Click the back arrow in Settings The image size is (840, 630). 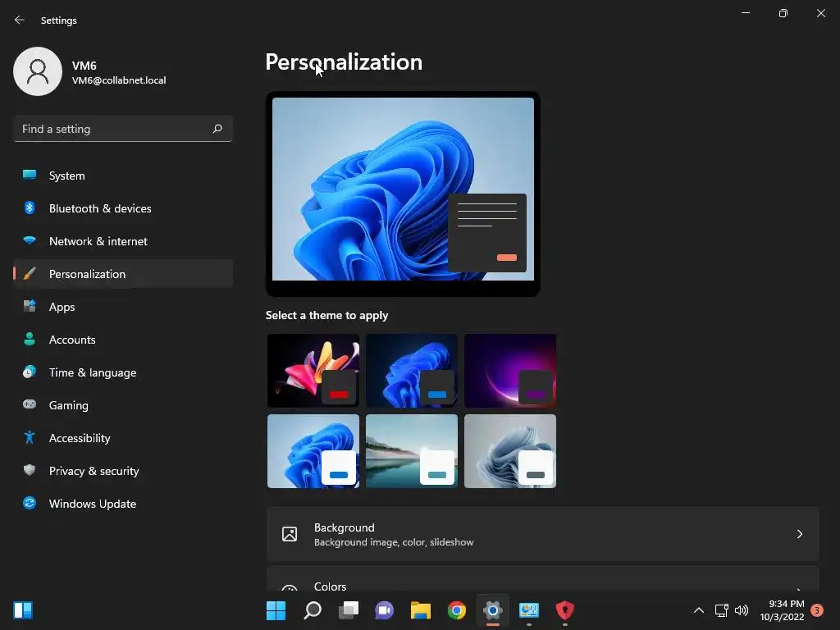tap(20, 20)
